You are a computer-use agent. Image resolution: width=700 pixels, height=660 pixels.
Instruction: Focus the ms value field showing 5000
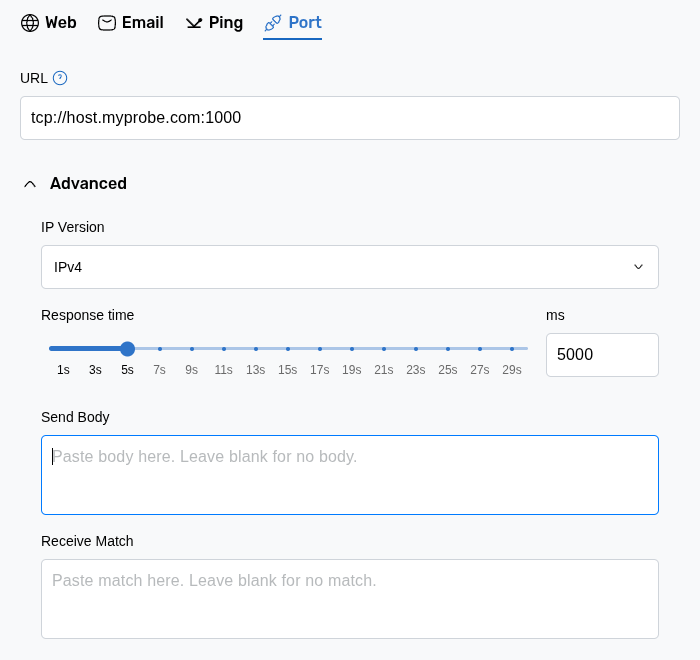(601, 355)
